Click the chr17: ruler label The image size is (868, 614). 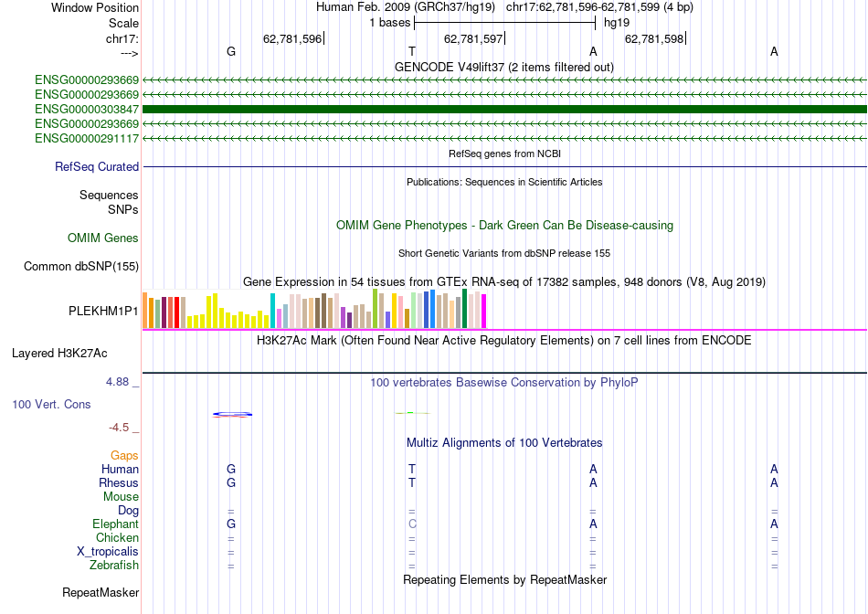pyautogui.click(x=122, y=38)
